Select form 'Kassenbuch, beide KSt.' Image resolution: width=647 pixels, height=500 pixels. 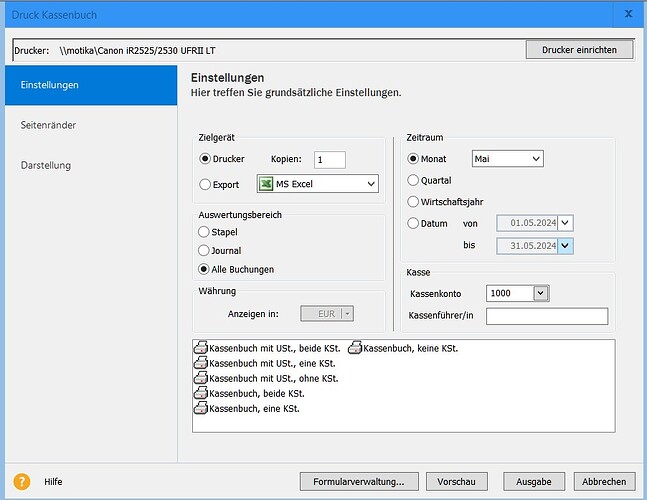pos(257,394)
